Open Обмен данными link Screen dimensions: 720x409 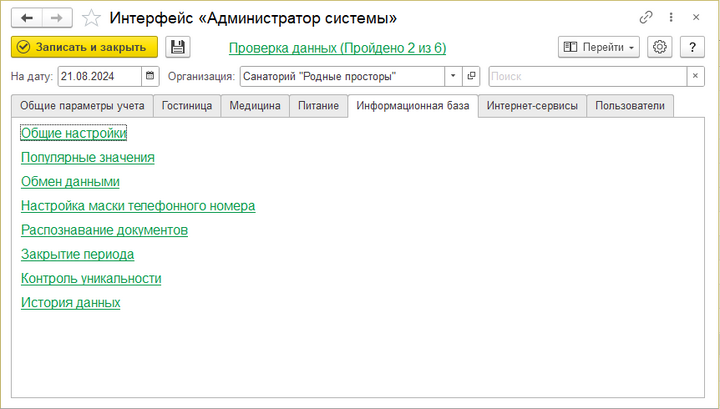coord(70,182)
